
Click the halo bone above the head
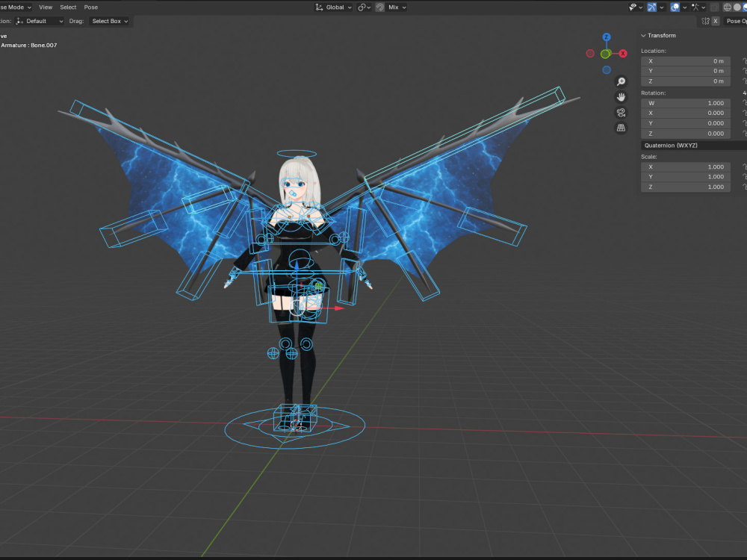tap(297, 153)
